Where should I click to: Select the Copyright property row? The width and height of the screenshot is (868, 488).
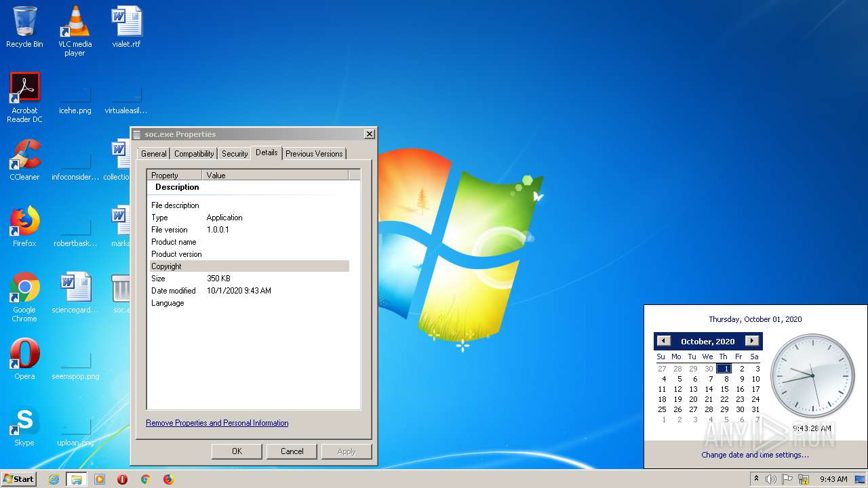250,266
